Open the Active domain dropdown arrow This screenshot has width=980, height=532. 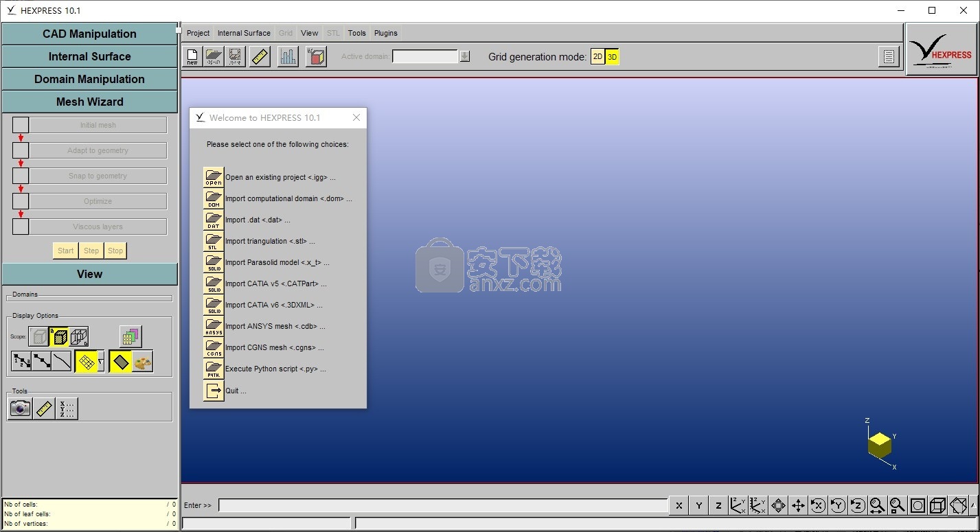[x=465, y=56]
